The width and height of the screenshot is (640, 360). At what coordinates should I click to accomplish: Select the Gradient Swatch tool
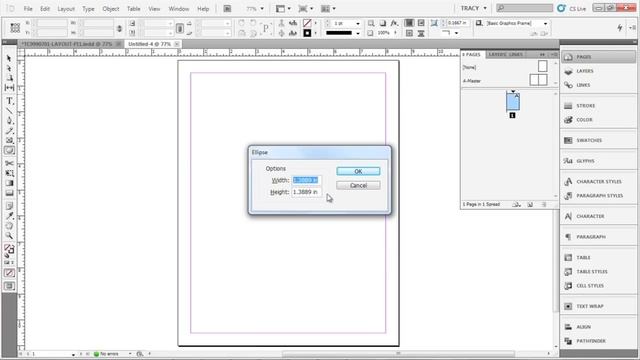click(x=9, y=183)
